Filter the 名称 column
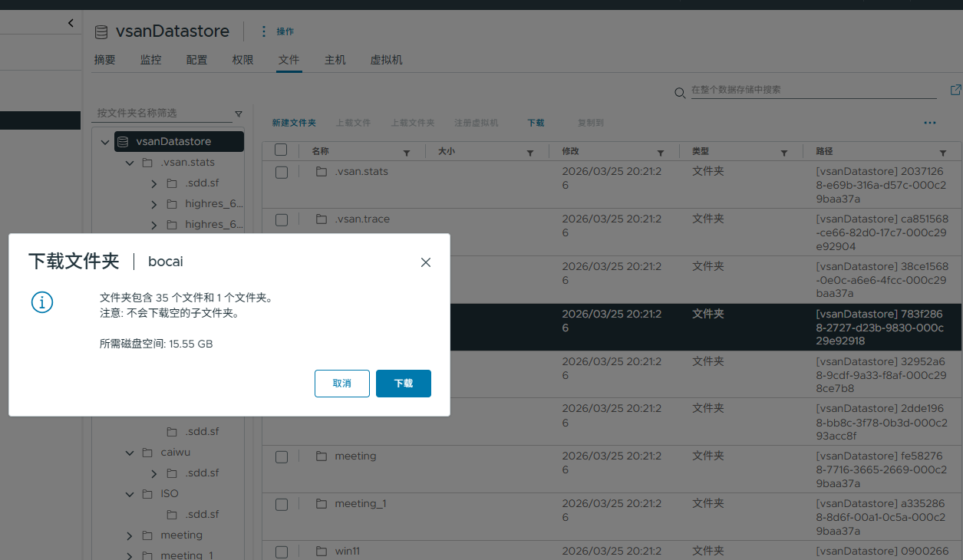This screenshot has height=560, width=963. point(407,153)
